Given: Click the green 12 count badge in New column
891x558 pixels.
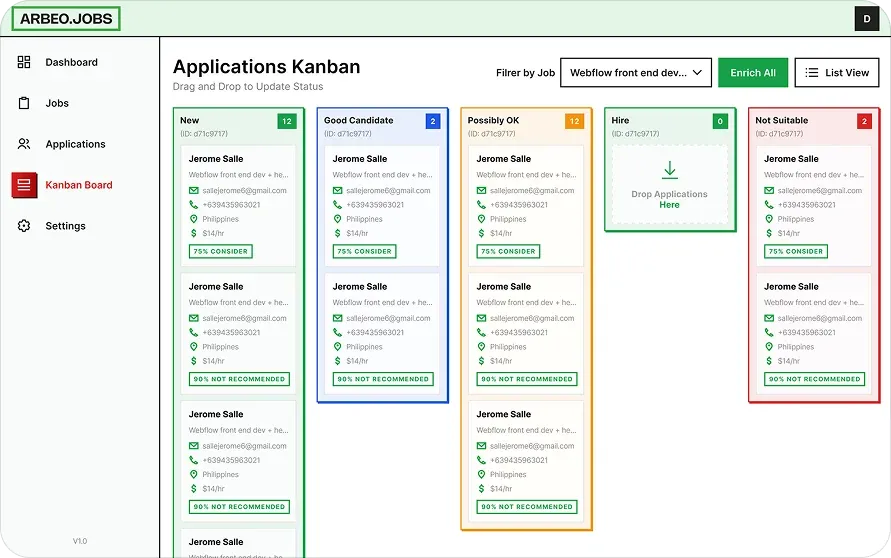Looking at the screenshot, I should 287,121.
